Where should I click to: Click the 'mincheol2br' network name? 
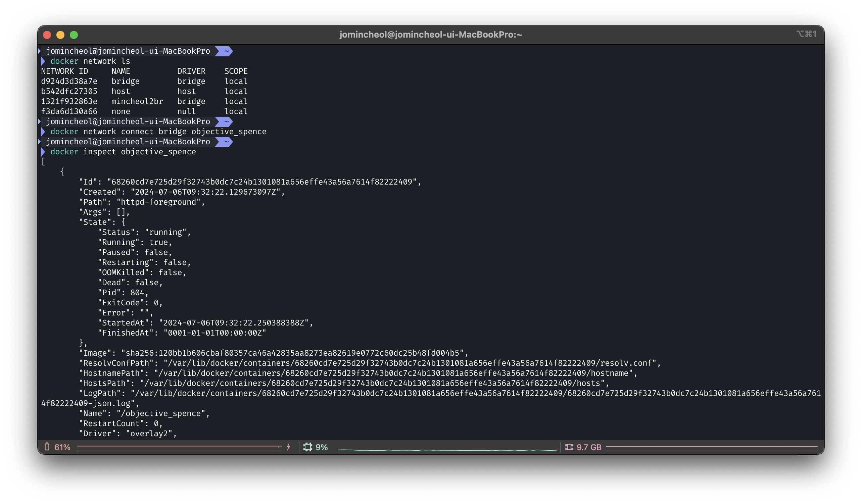137,102
